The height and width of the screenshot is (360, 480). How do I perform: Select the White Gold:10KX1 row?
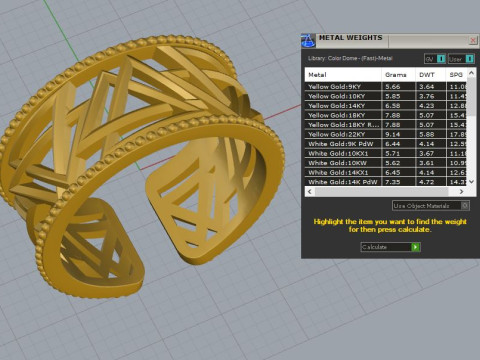coord(386,154)
